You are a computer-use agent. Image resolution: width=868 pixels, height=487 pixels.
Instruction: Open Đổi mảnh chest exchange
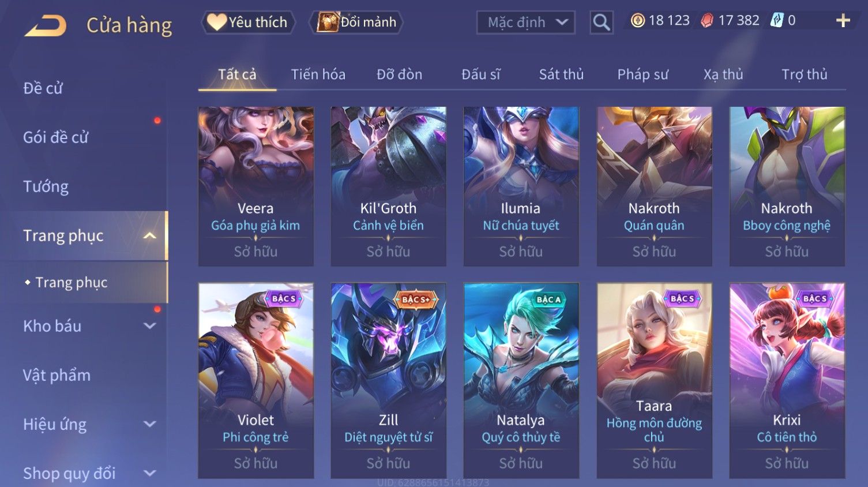[356, 22]
